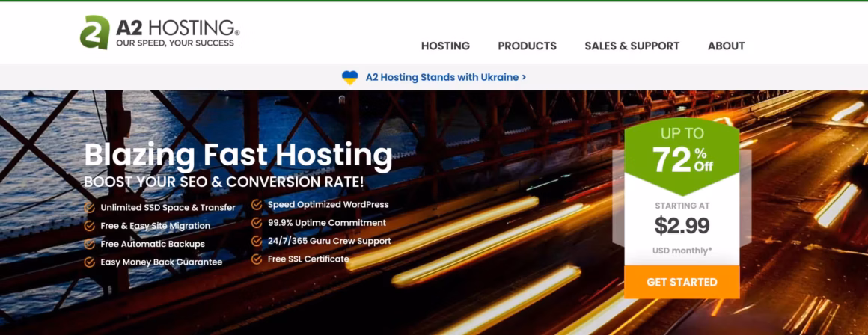868x335 pixels.
Task: Click Easy Money Back Guarantee text
Action: (x=161, y=262)
